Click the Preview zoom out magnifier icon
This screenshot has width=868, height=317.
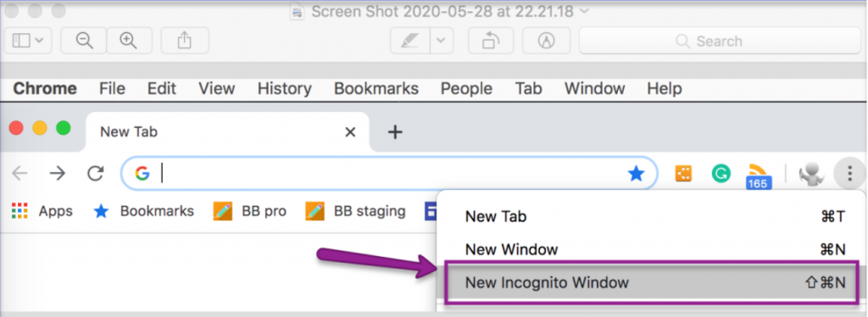(x=84, y=41)
